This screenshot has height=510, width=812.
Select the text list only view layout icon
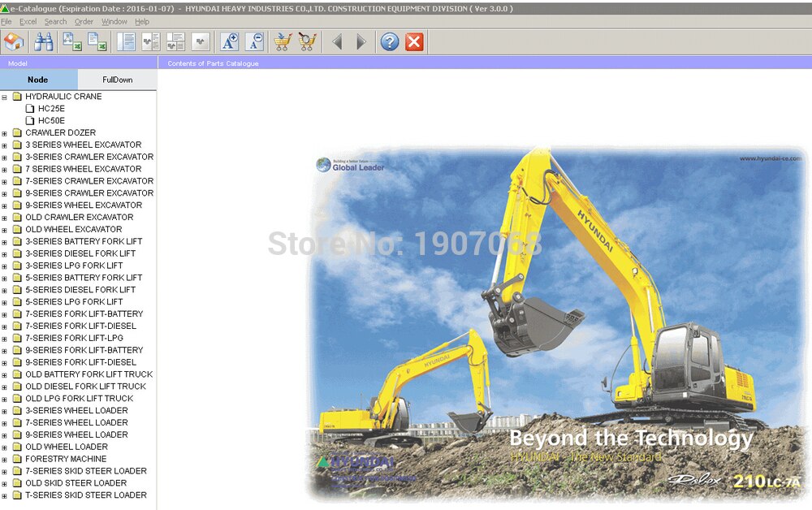(126, 42)
